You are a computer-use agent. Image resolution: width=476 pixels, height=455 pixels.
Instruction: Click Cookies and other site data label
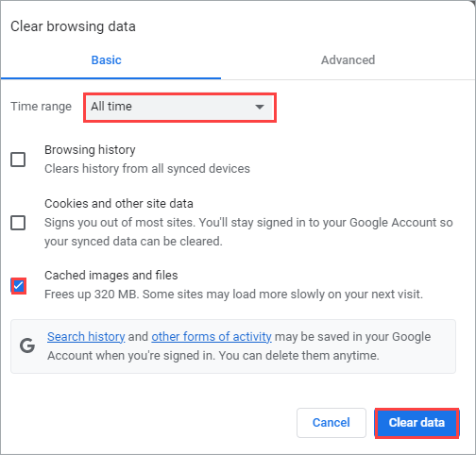tap(119, 204)
